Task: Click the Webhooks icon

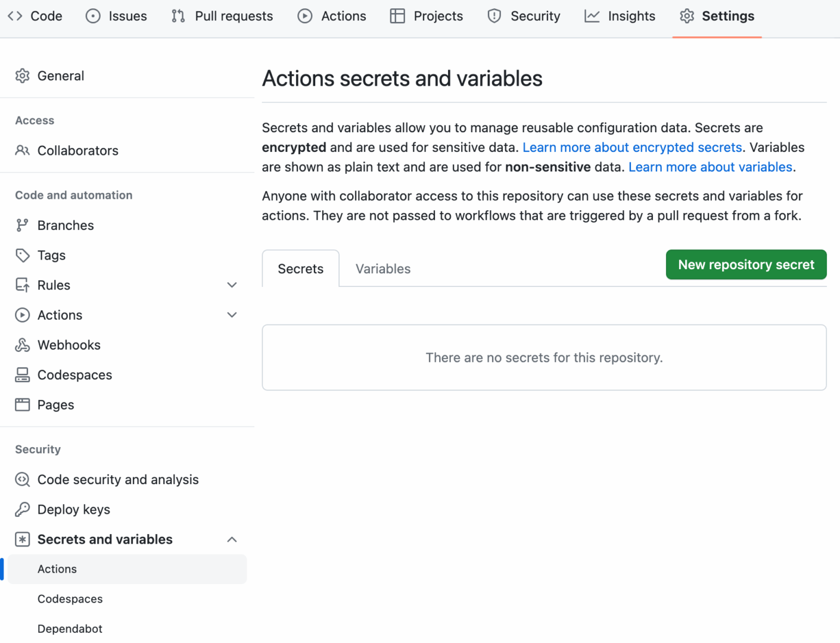Action: tap(22, 345)
